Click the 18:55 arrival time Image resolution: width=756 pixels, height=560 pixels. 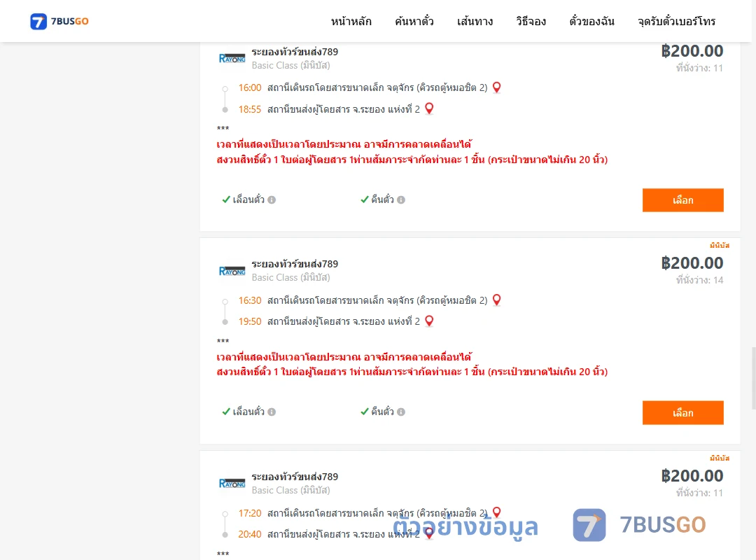click(x=250, y=109)
